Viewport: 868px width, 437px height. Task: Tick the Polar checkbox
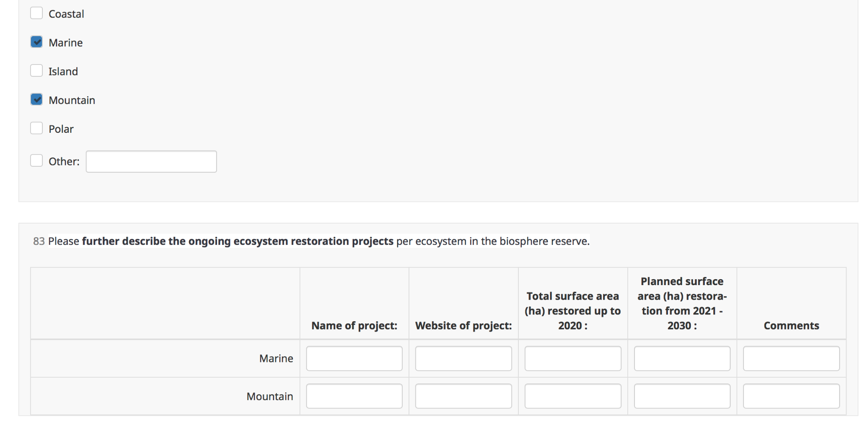pyautogui.click(x=36, y=128)
